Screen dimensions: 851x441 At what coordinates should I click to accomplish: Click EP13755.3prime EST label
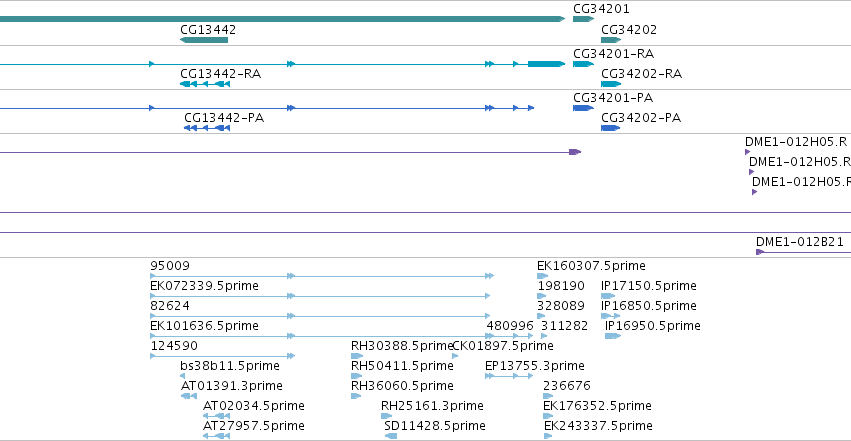pos(535,366)
